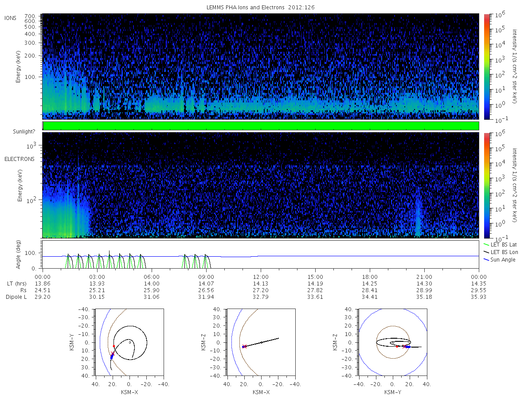This screenshot has height=399, width=532.
Task: Click the Dipole L value 32.79
Action: click(261, 297)
